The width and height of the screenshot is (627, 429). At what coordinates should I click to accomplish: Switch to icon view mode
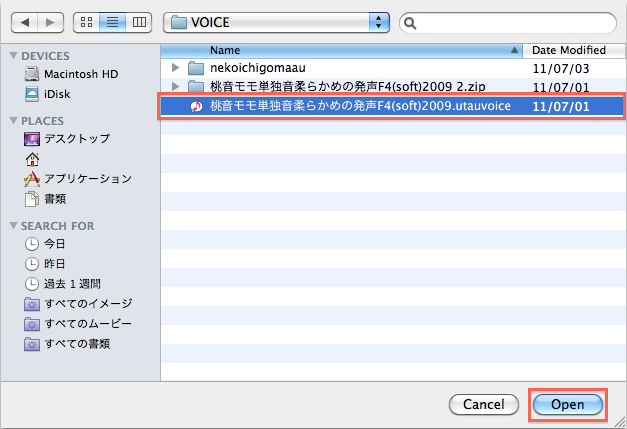click(87, 21)
